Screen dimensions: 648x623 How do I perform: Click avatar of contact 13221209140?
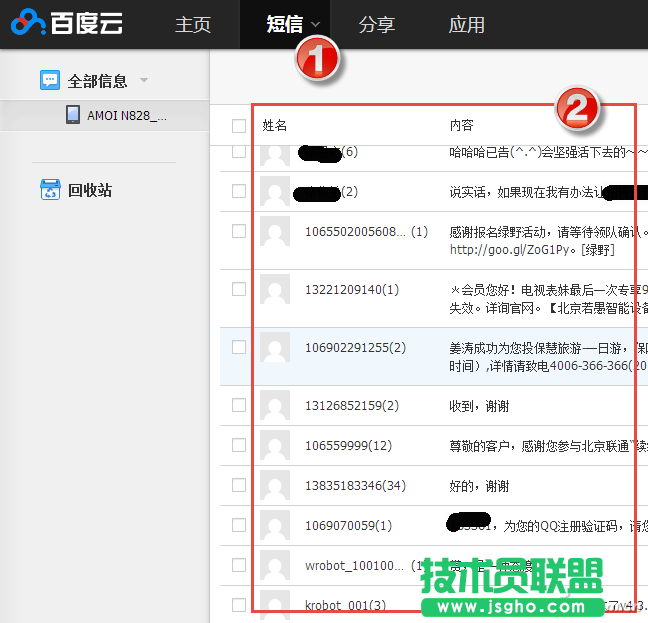click(x=275, y=290)
